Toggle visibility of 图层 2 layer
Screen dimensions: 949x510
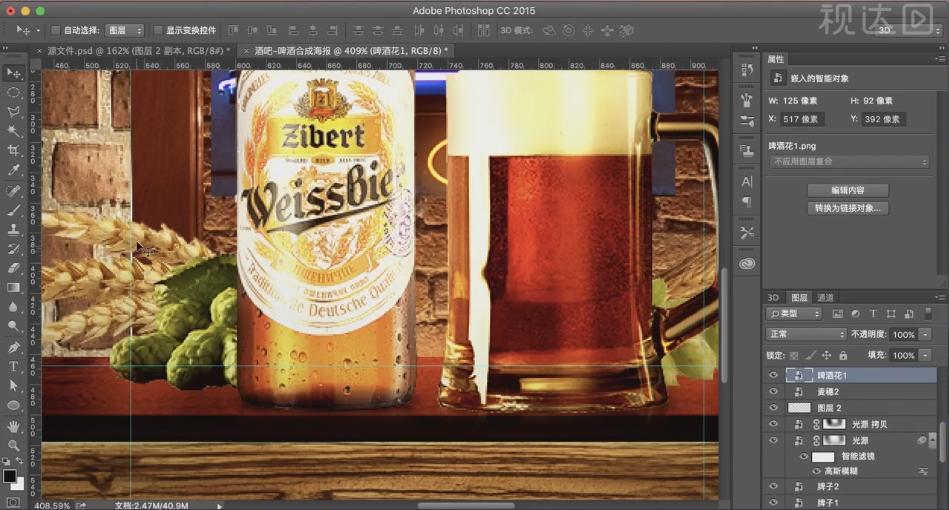(x=772, y=408)
